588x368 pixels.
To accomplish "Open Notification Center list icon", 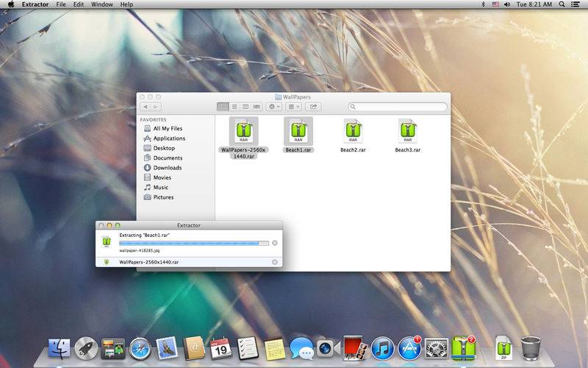I will [x=576, y=4].
